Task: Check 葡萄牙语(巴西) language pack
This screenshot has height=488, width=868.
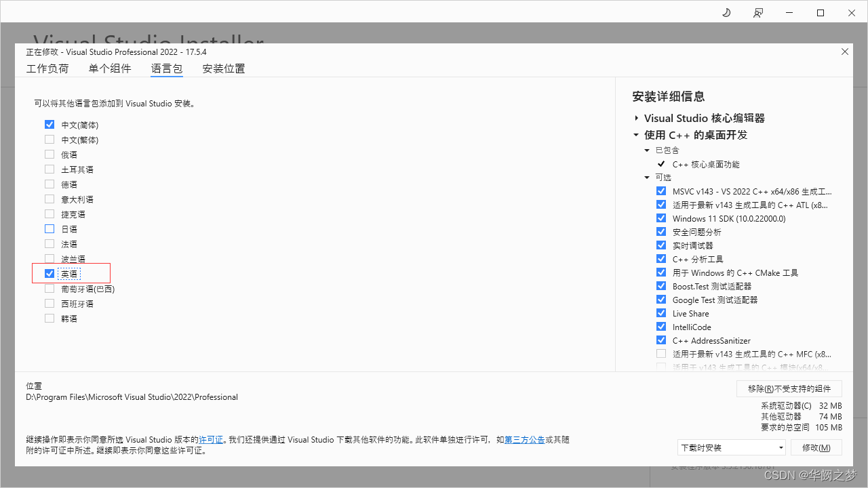Action: point(50,289)
